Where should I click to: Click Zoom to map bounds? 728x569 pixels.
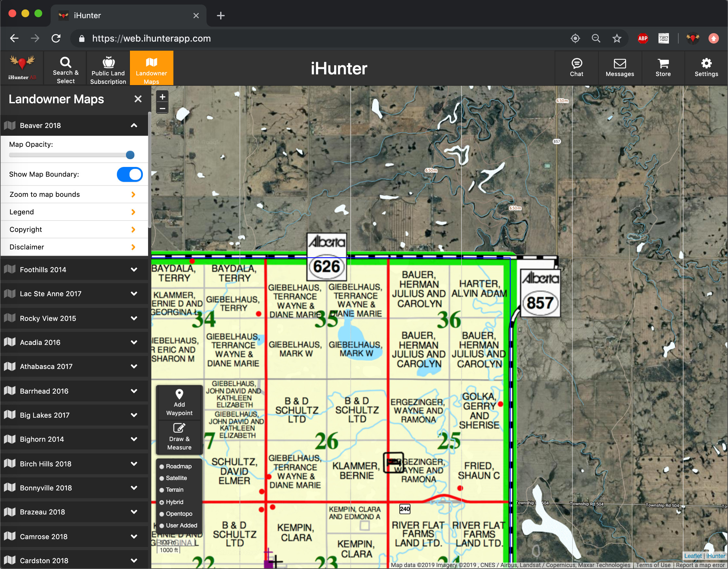click(74, 194)
